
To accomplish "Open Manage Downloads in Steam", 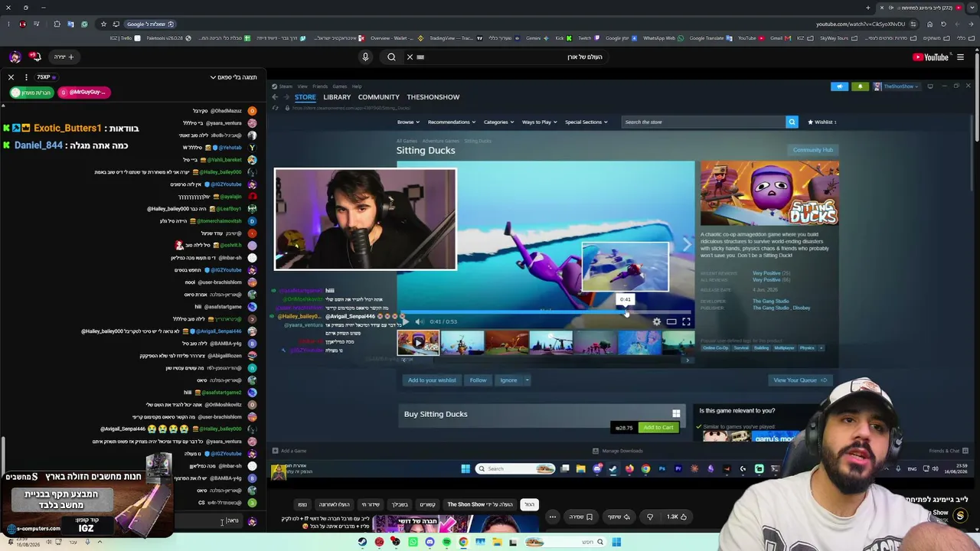I will click(x=619, y=451).
